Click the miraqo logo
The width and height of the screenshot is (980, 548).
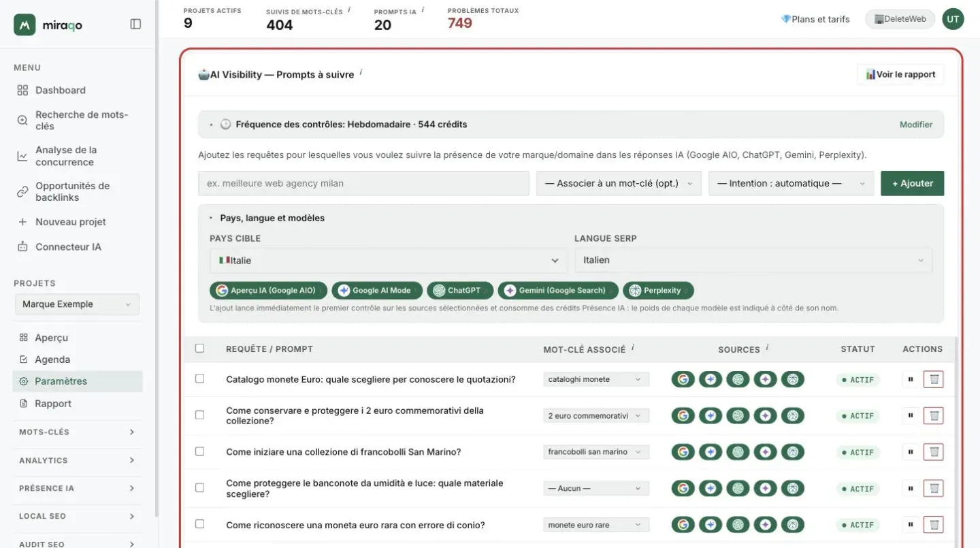click(x=48, y=25)
